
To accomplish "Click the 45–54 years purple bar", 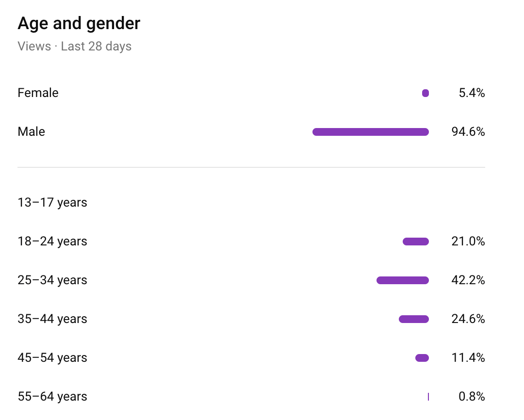I will point(422,358).
